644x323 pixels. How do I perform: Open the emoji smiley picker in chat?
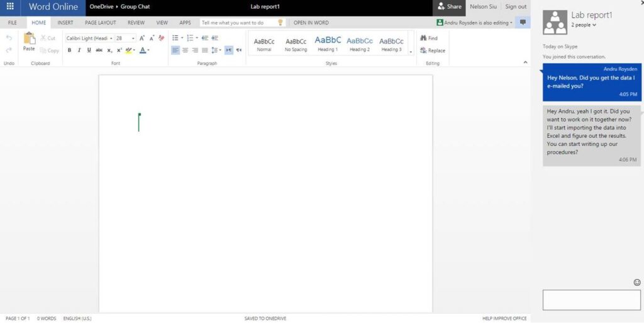(x=636, y=282)
